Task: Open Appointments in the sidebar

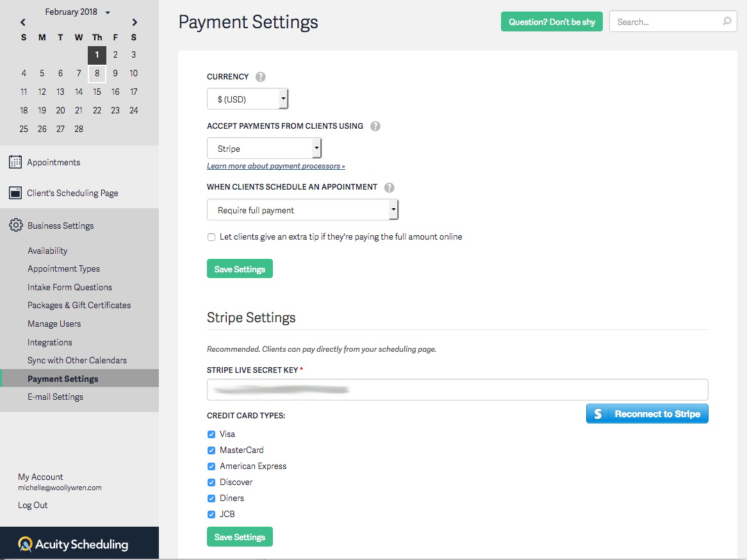Action: (x=53, y=163)
